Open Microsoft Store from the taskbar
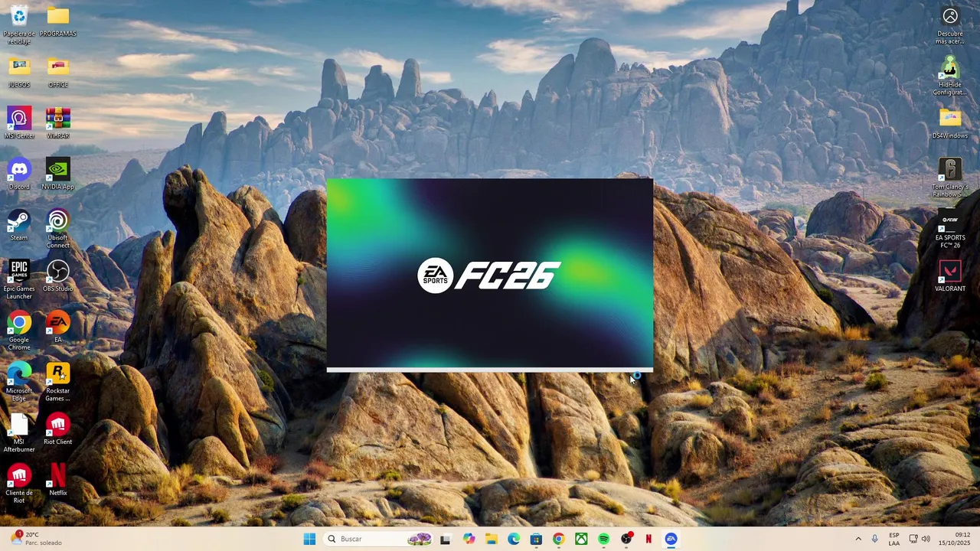Viewport: 980px width, 551px height. click(536, 539)
